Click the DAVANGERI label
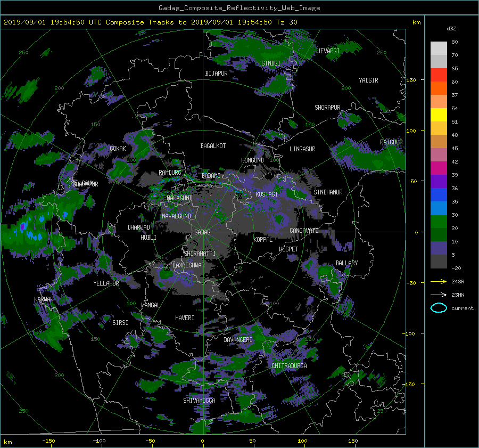 tap(238, 340)
